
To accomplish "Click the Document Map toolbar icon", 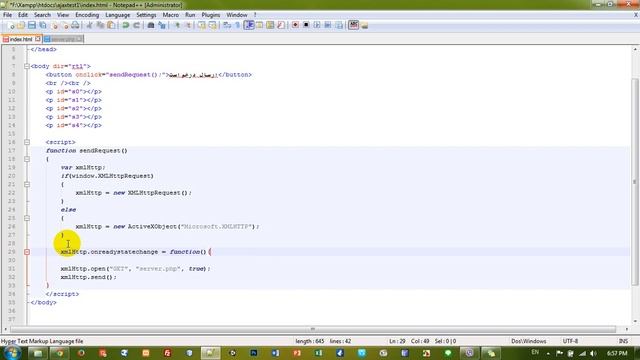I will click(270, 25).
